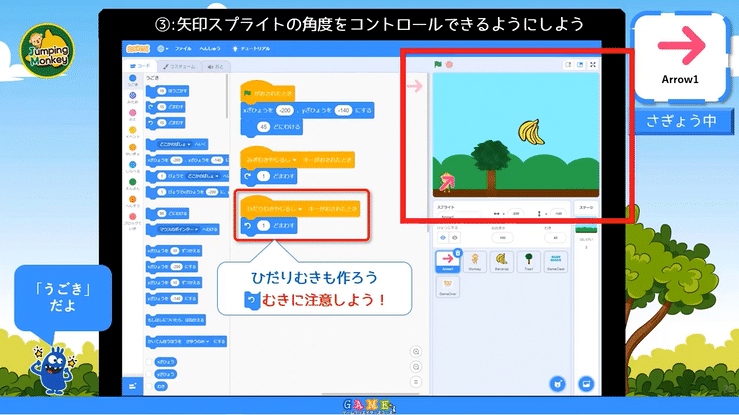Image resolution: width=739 pixels, height=415 pixels.
Task: Show the sprite using the open-eye toggle
Action: point(443,237)
